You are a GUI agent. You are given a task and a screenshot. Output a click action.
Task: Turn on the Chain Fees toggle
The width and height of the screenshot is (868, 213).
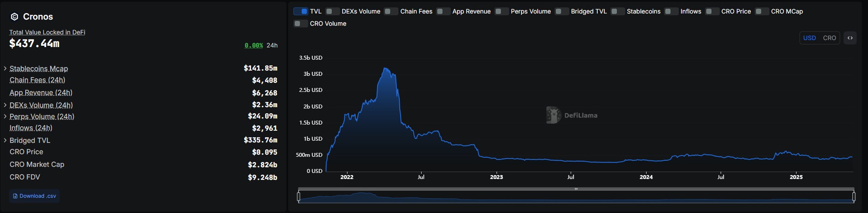pos(391,11)
